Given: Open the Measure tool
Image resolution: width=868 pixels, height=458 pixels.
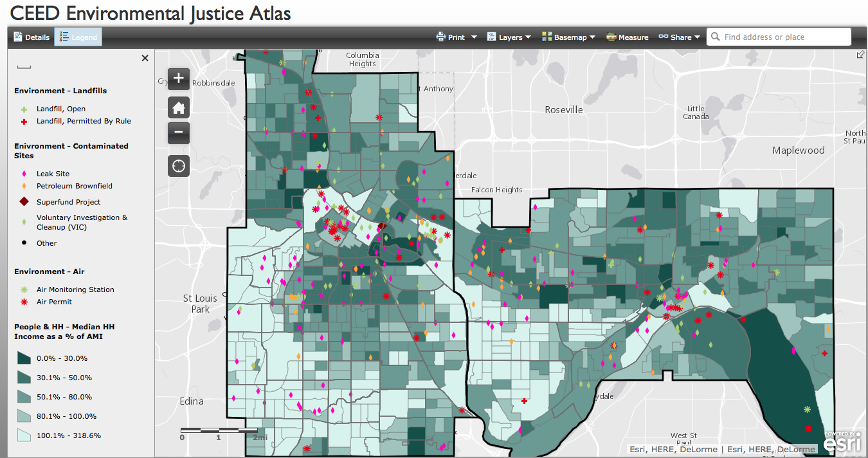Looking at the screenshot, I should pos(627,37).
